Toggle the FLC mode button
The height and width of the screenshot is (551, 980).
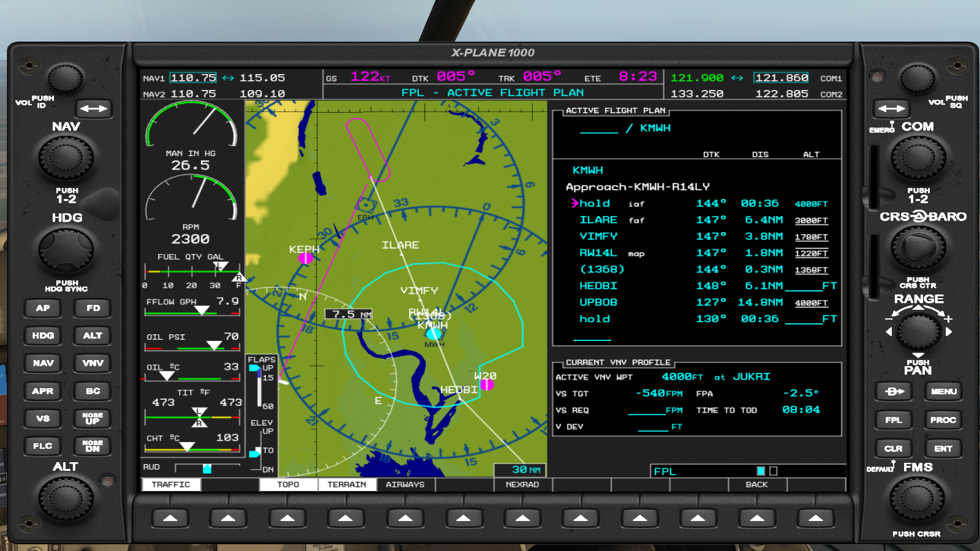(x=43, y=446)
